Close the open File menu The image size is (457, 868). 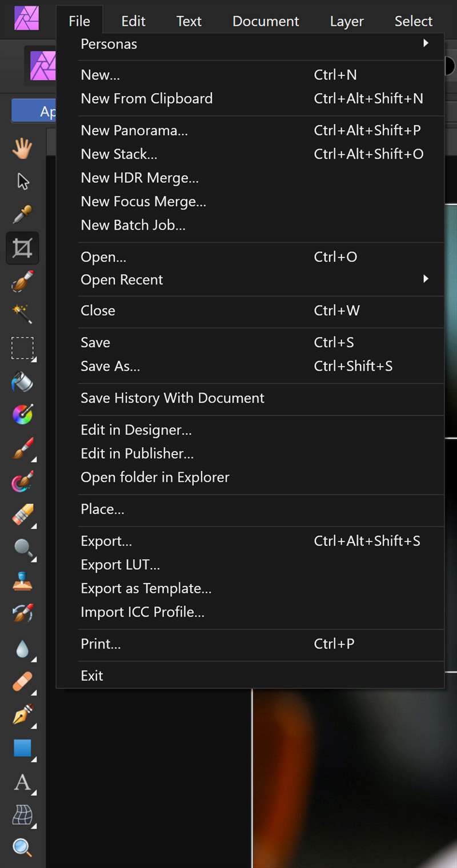[79, 21]
